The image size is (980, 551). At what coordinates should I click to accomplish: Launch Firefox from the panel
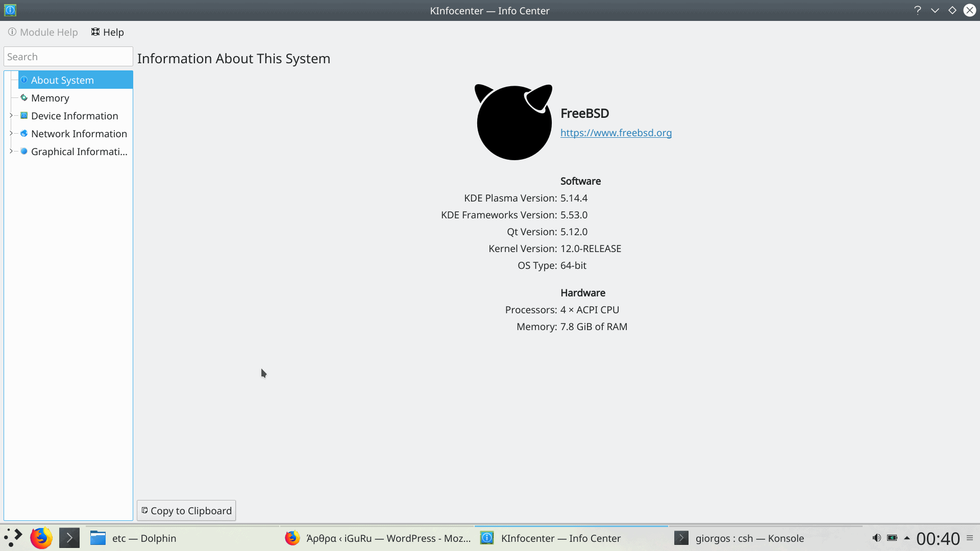tap(41, 538)
